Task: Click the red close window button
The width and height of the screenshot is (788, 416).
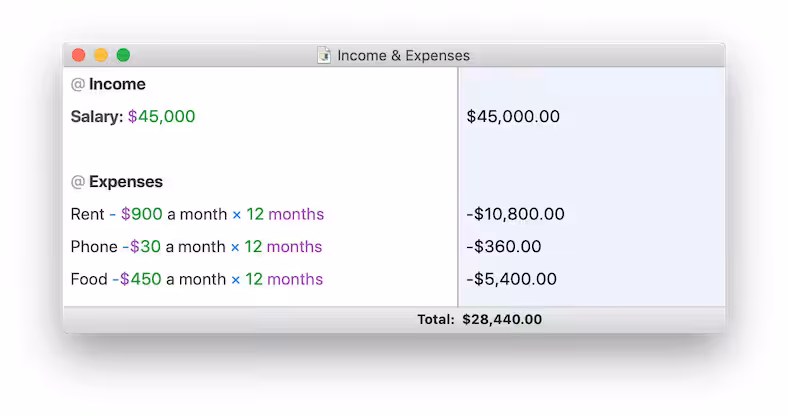Action: [x=79, y=56]
